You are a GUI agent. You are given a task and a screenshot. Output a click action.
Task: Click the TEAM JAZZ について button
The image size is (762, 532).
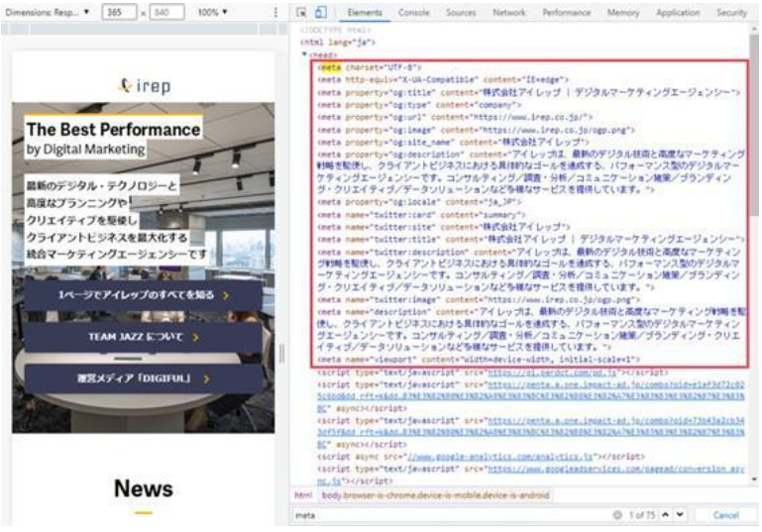coord(144,337)
